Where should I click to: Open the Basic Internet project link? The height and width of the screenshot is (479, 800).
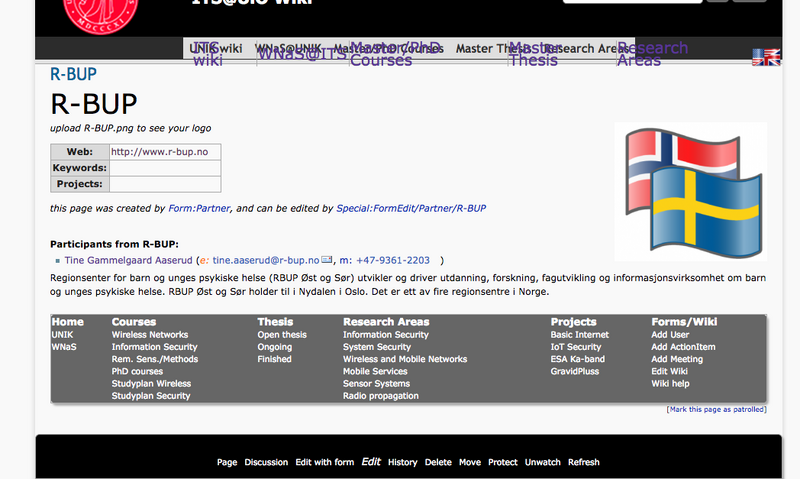click(x=580, y=335)
